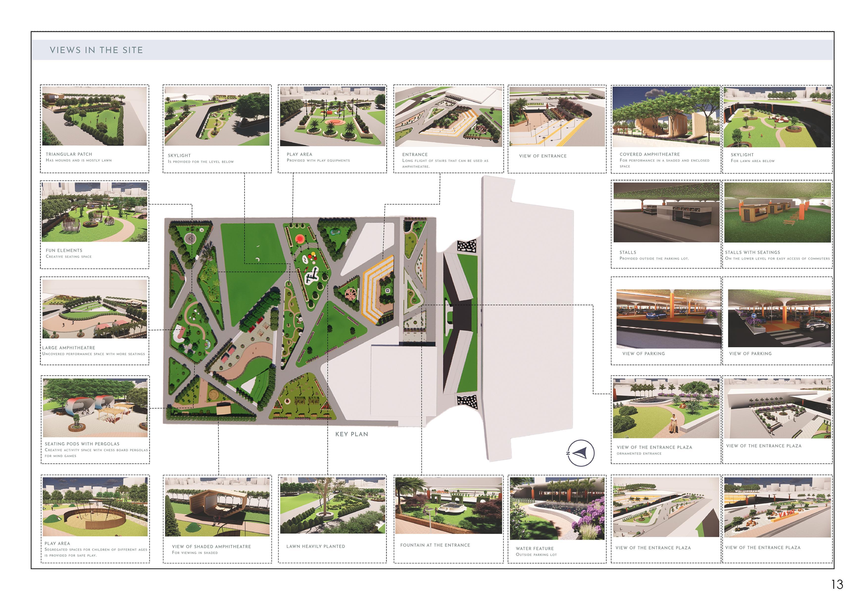
Task: Click the Views in the Site heading
Action: [x=96, y=50]
